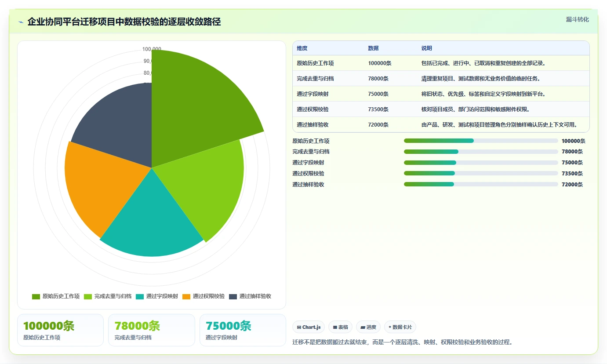Toggle 通过权限校验 legend item
Screen dimensions: 607x364
204,296
